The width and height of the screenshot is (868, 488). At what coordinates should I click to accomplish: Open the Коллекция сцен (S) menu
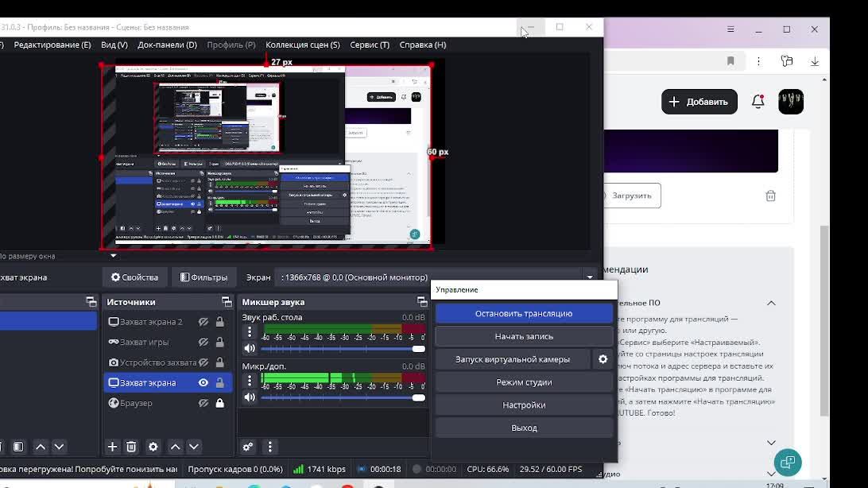(303, 45)
